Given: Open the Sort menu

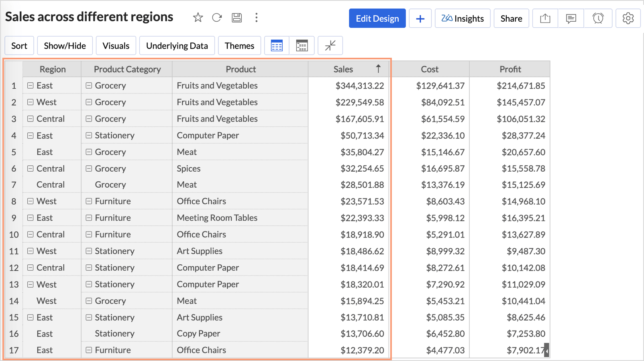Looking at the screenshot, I should point(19,46).
